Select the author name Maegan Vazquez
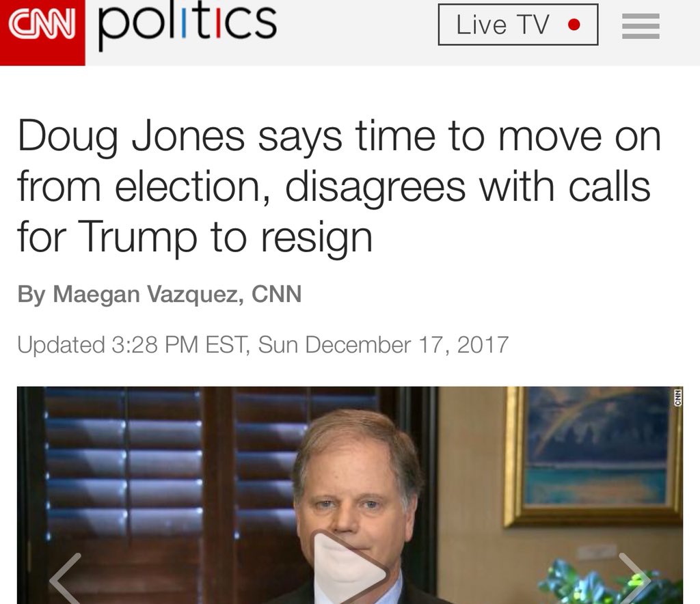 [x=148, y=294]
